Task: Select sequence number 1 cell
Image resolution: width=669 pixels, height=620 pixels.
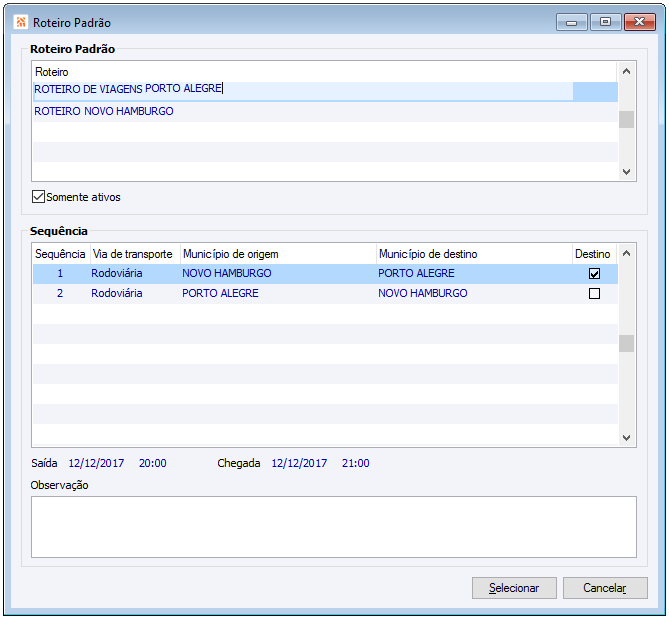Action: (x=60, y=274)
